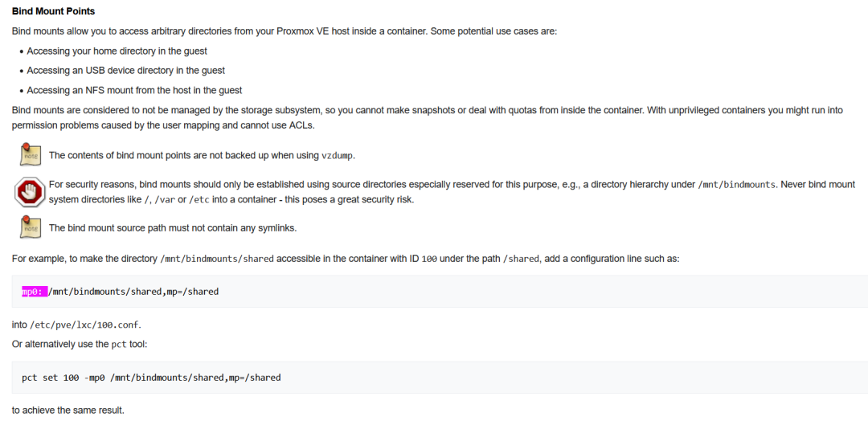Click the note icon beside the symlinks remark

coord(30,227)
